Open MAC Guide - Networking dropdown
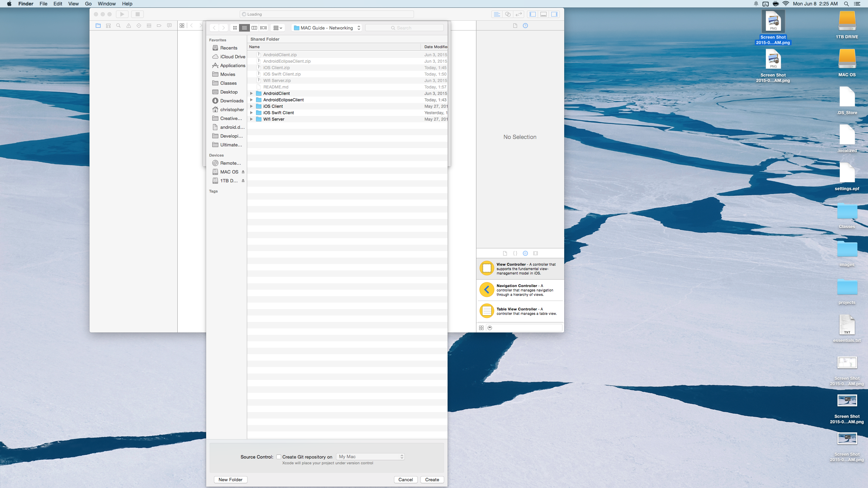The height and width of the screenshot is (488, 868). tap(327, 27)
